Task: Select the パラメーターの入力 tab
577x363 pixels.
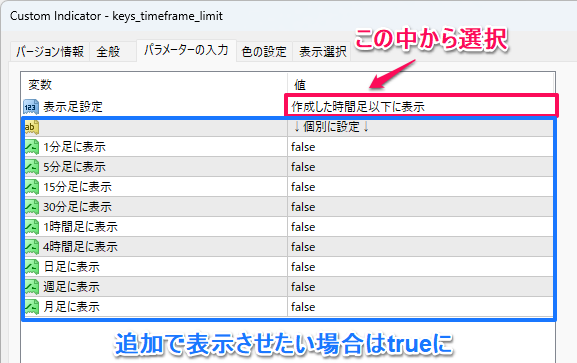Action: pos(186,50)
